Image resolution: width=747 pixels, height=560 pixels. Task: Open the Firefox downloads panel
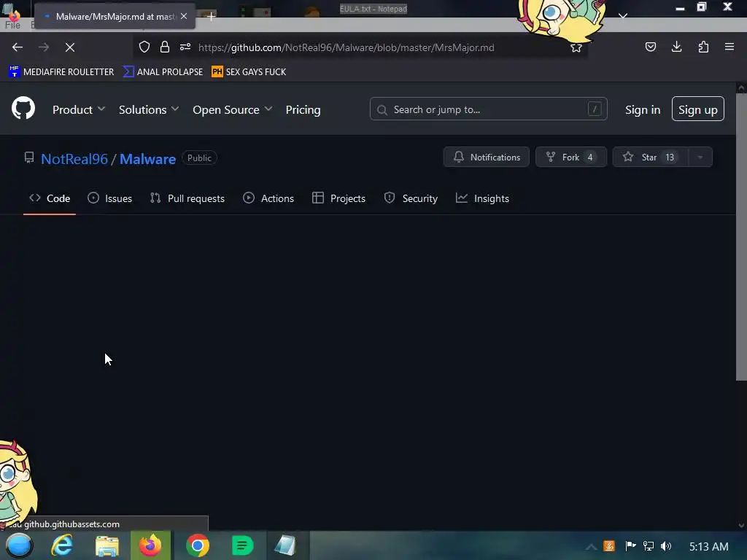click(677, 47)
